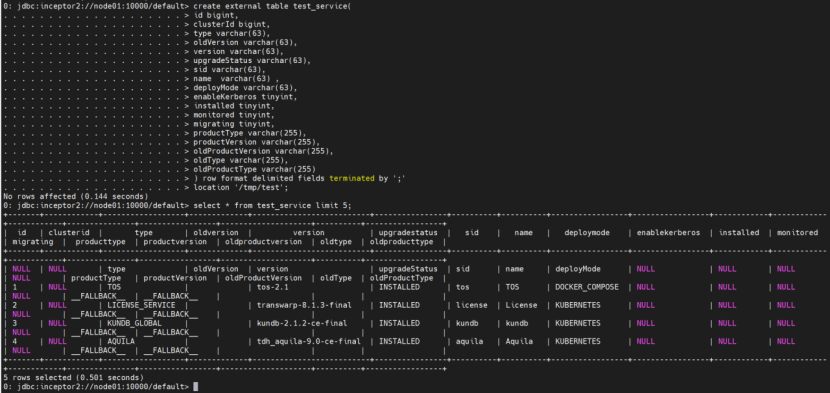Screen dimensions: 830x393
Task: Click the 'AQUILA' type cell
Action: pos(121,341)
